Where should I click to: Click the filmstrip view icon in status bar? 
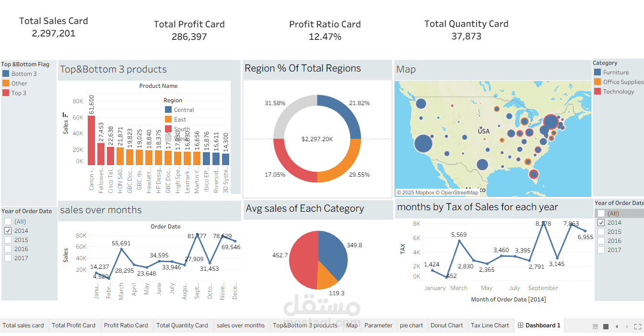(x=595, y=326)
